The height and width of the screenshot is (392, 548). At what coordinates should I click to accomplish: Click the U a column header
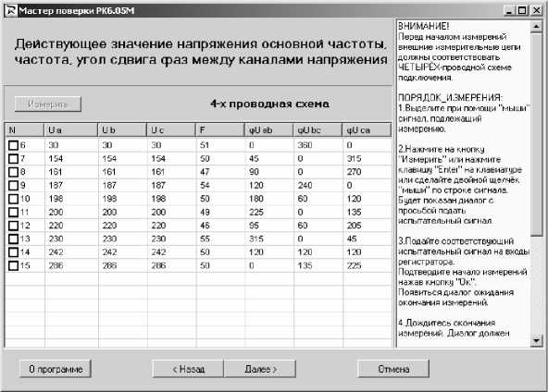pos(70,130)
